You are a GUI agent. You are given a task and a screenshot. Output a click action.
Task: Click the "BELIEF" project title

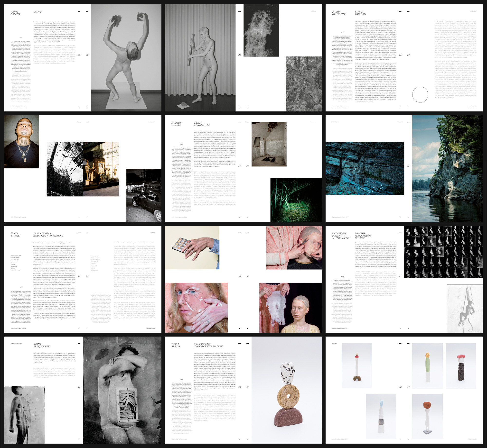pyautogui.click(x=37, y=12)
